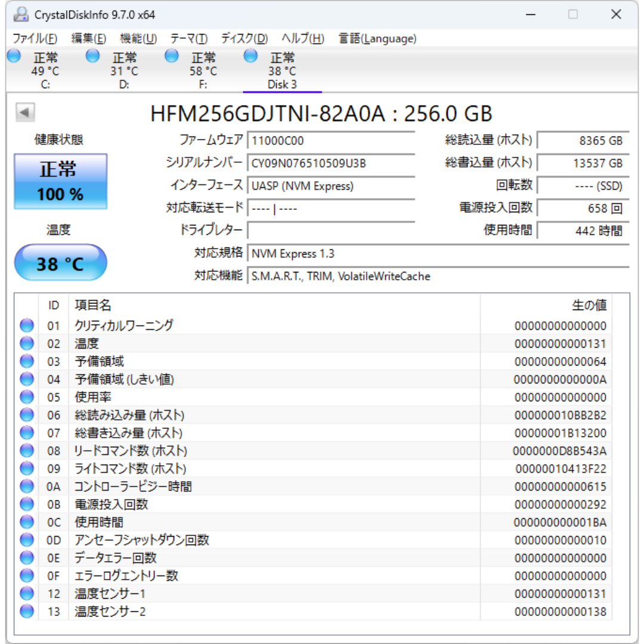The image size is (644, 644).
Task: Click status orb of row 0C 使用時間
Action: (x=27, y=522)
